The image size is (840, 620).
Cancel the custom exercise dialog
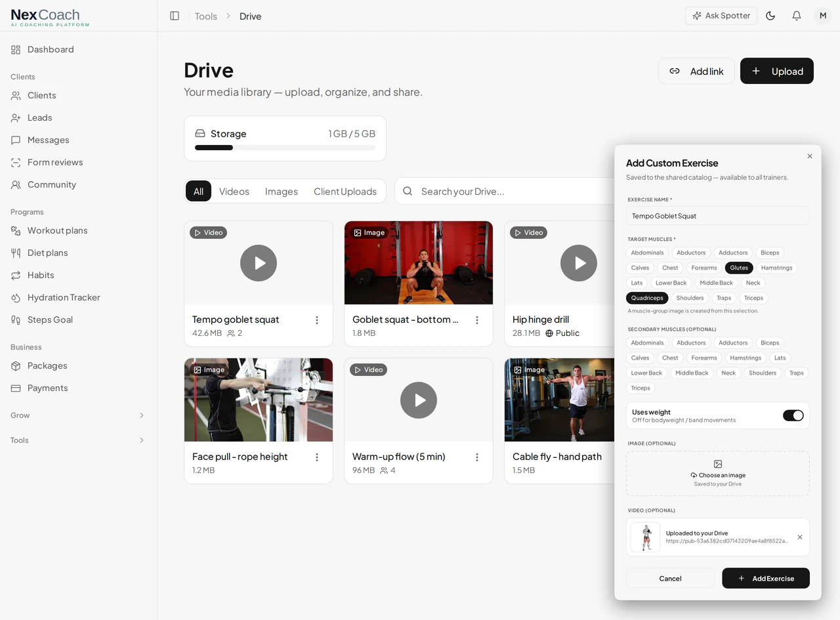pyautogui.click(x=670, y=578)
